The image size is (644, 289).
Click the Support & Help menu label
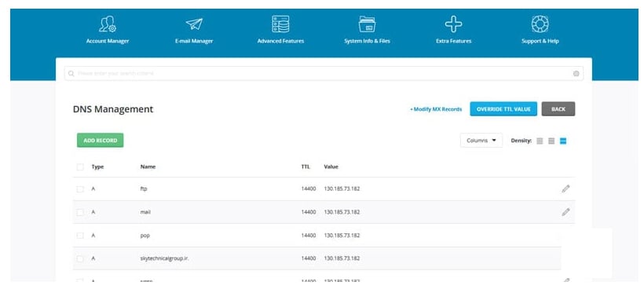point(540,41)
